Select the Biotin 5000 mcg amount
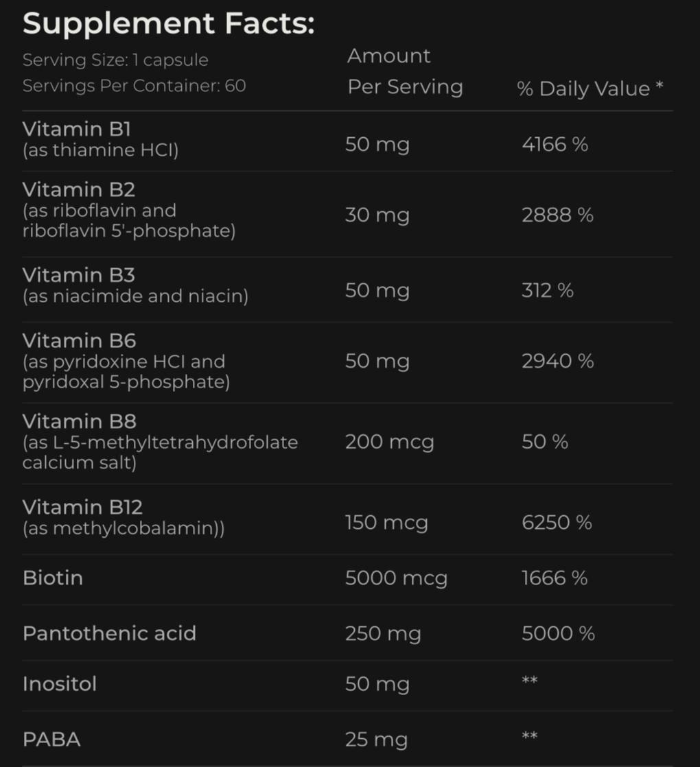 [396, 578]
